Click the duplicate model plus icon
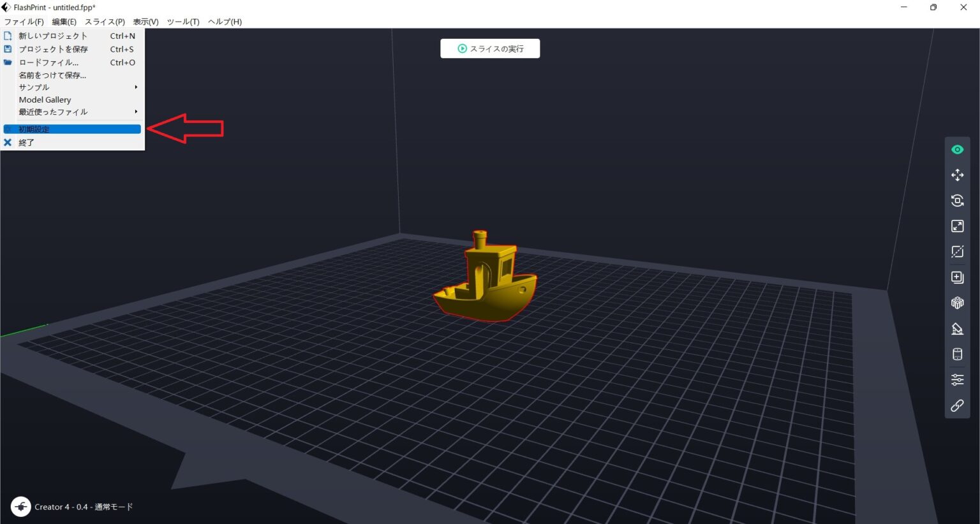This screenshot has width=980, height=524. pyautogui.click(x=957, y=277)
